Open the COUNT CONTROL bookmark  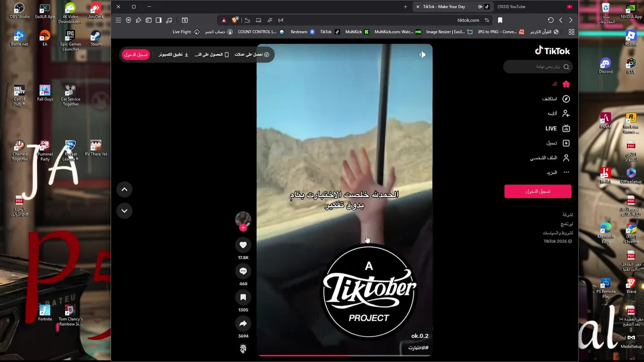[x=261, y=32]
